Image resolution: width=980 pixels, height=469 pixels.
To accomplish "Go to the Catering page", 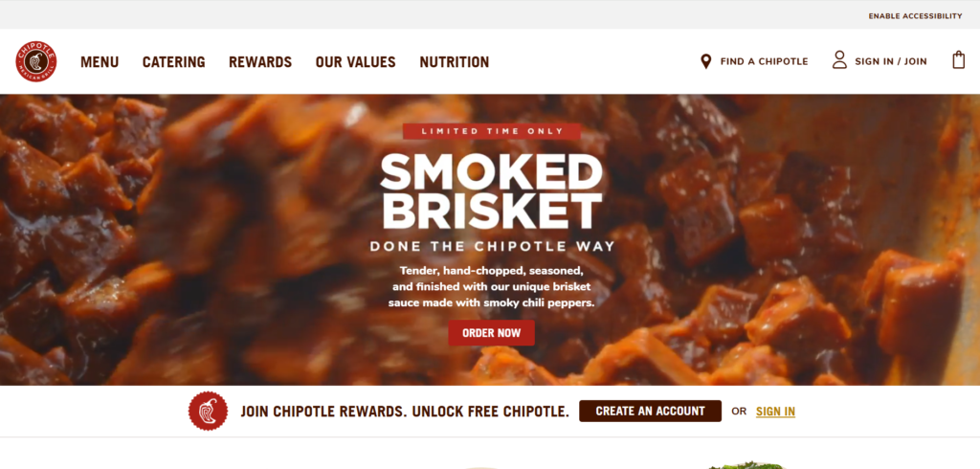I will [174, 62].
